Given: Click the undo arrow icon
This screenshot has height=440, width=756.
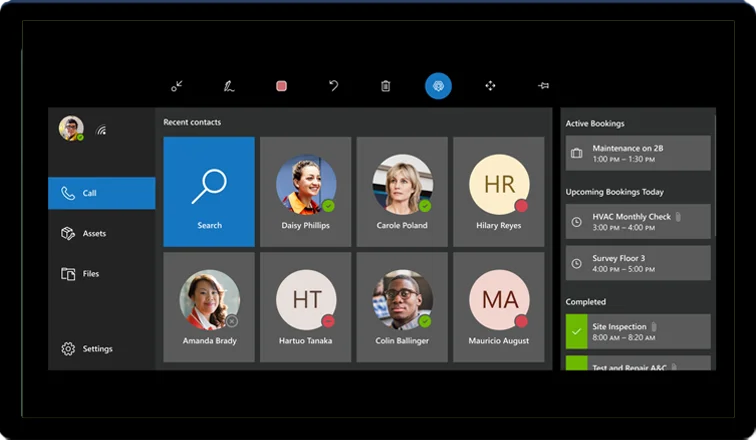Looking at the screenshot, I should pos(334,86).
